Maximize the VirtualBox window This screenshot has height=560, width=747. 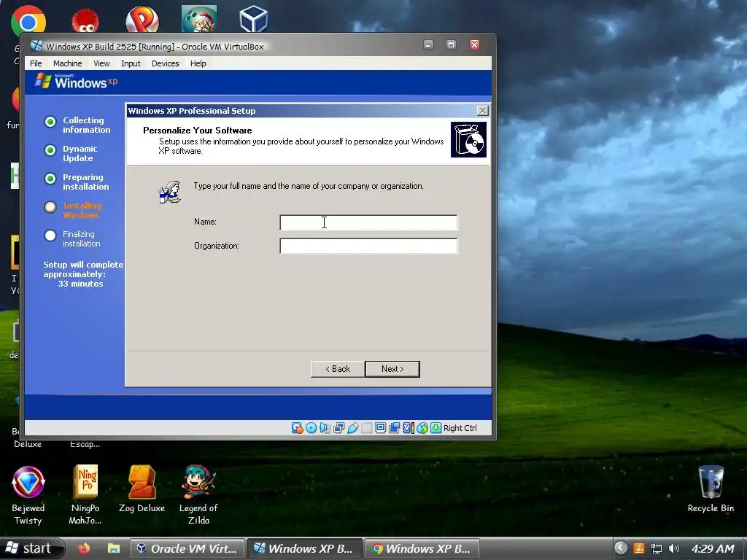[x=451, y=44]
